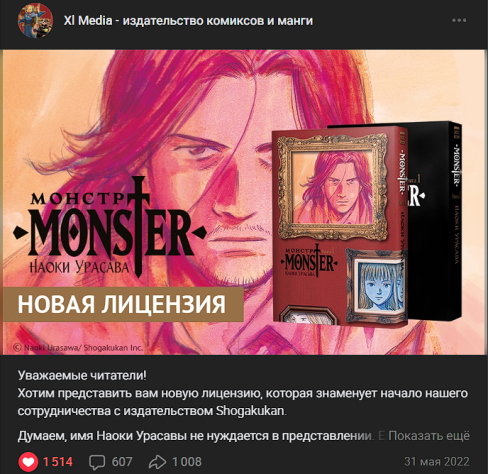The image size is (488, 474).
Task: Open the Monster manga banner image
Action: coord(244,202)
